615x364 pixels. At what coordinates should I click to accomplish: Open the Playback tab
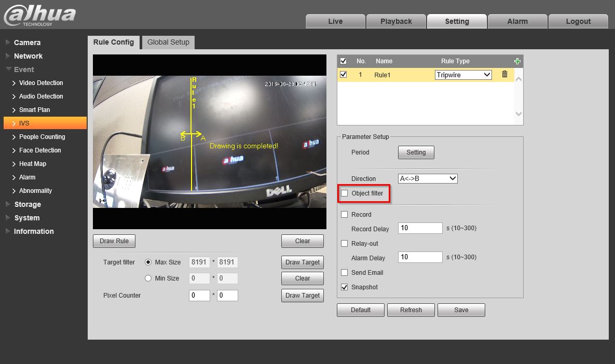pyautogui.click(x=396, y=21)
